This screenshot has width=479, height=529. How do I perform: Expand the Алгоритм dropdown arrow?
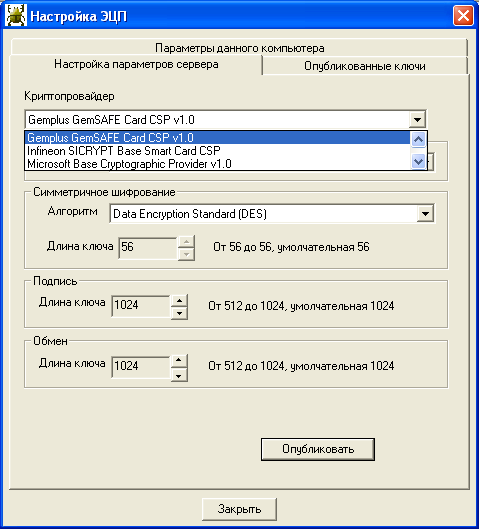point(425,214)
